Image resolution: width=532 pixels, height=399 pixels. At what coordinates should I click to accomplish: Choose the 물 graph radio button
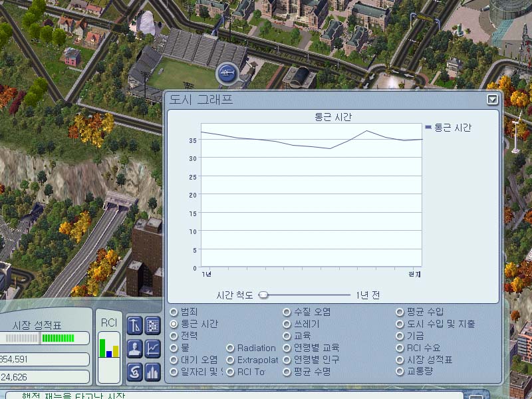174,348
